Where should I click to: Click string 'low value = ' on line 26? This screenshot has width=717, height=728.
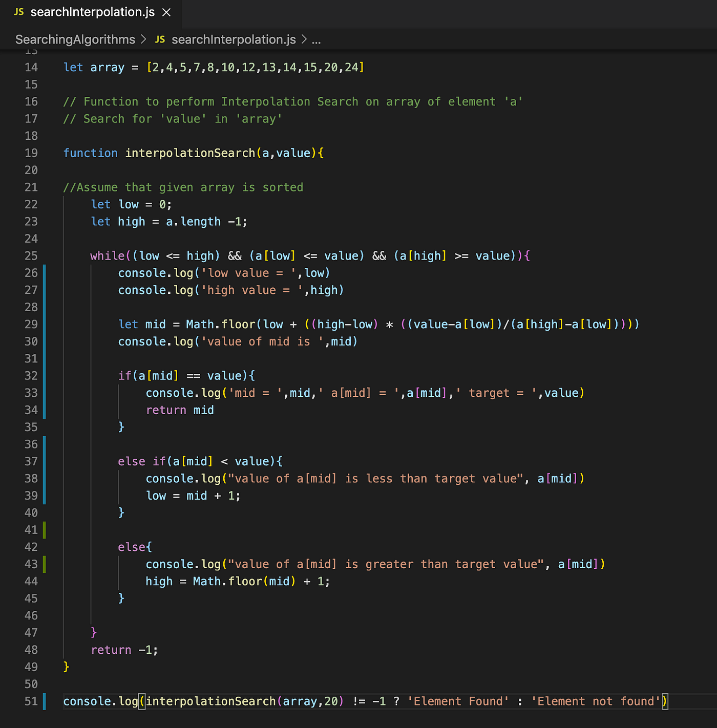(x=249, y=273)
